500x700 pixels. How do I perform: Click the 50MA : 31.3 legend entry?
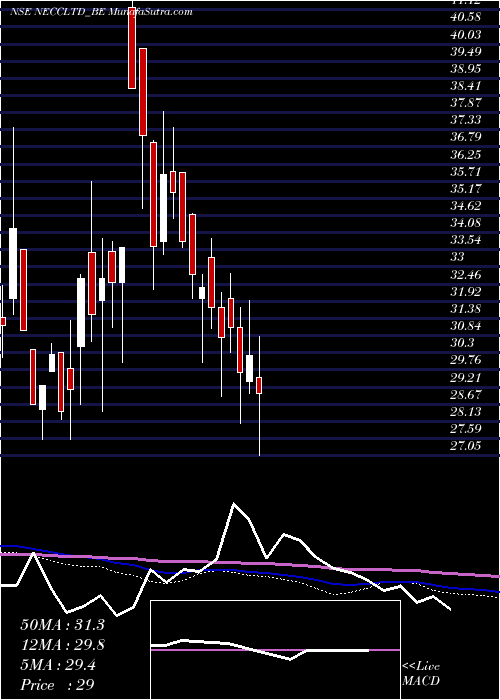point(63,625)
